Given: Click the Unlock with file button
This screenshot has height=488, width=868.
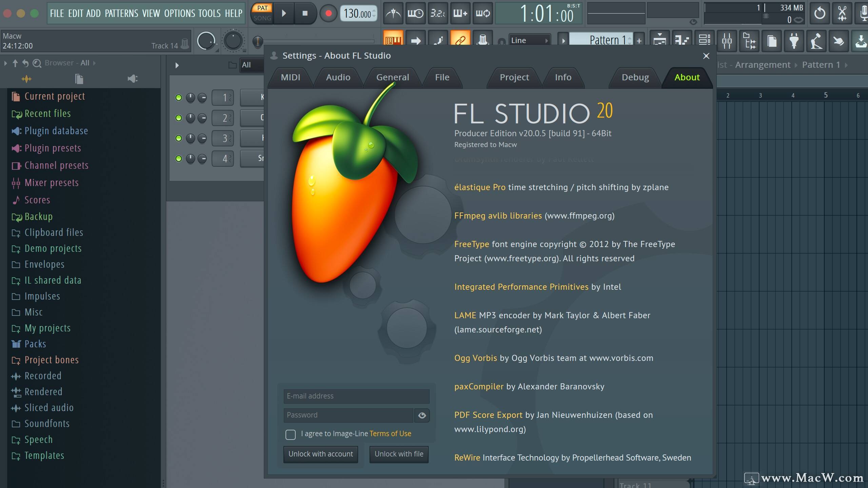Looking at the screenshot, I should pos(398,454).
